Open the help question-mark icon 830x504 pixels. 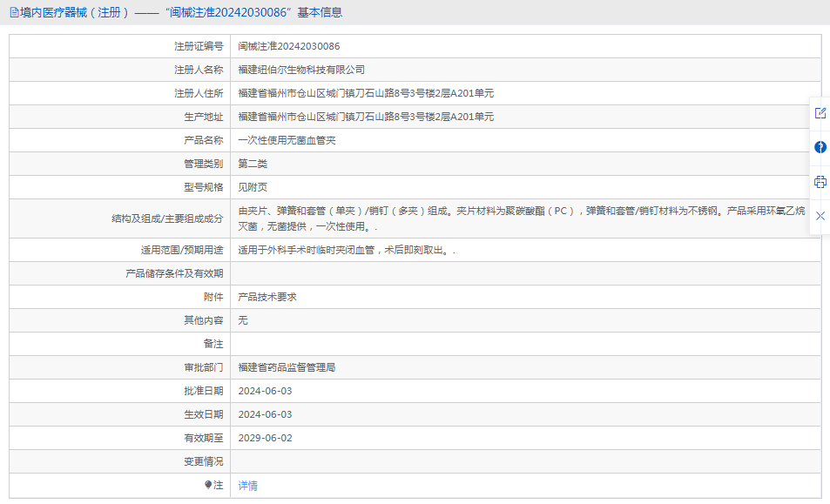click(x=820, y=147)
